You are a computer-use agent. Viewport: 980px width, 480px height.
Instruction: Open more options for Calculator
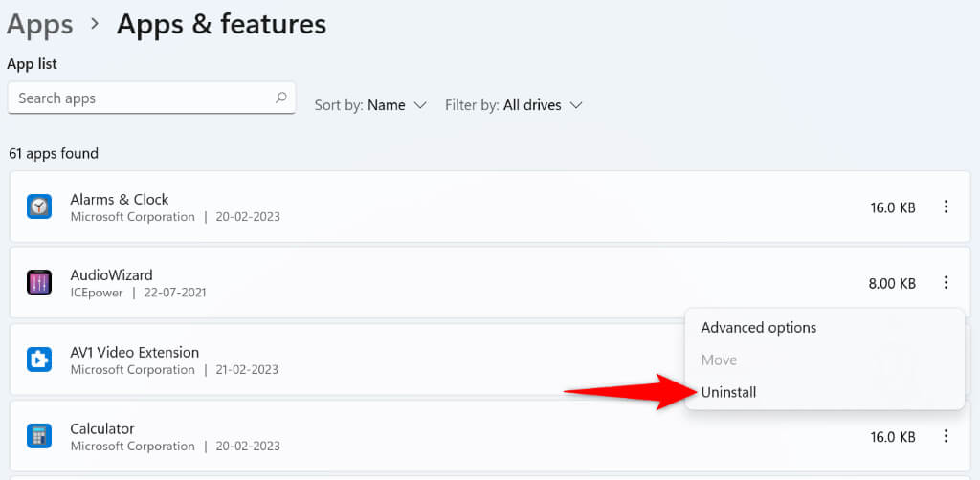click(946, 436)
